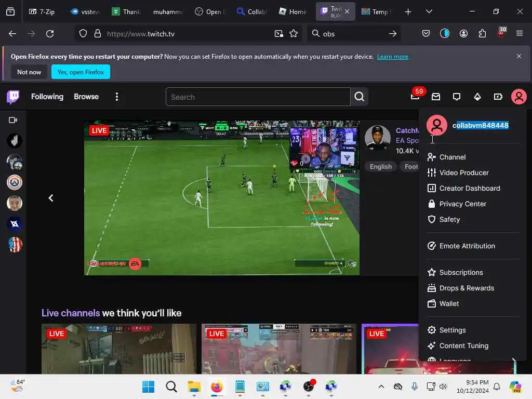The height and width of the screenshot is (399, 532).
Task: Open whispers chat bubble icon
Action: pos(457,97)
